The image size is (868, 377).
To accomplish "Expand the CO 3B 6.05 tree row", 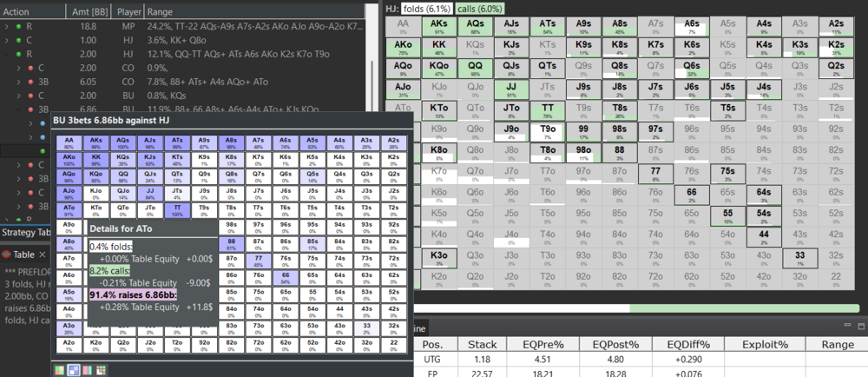I will (x=19, y=82).
